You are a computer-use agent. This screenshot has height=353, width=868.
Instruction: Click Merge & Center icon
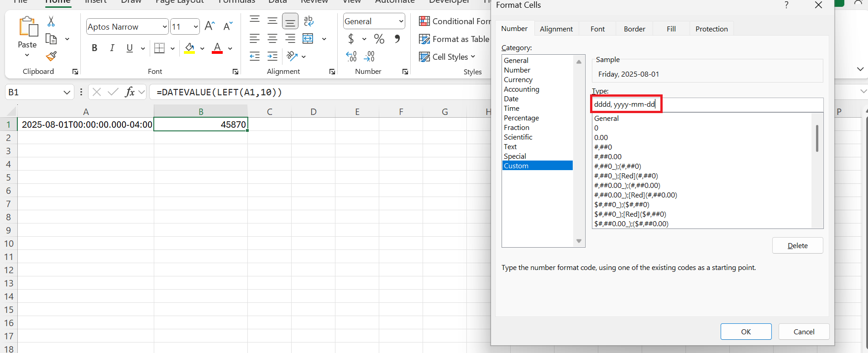point(309,39)
